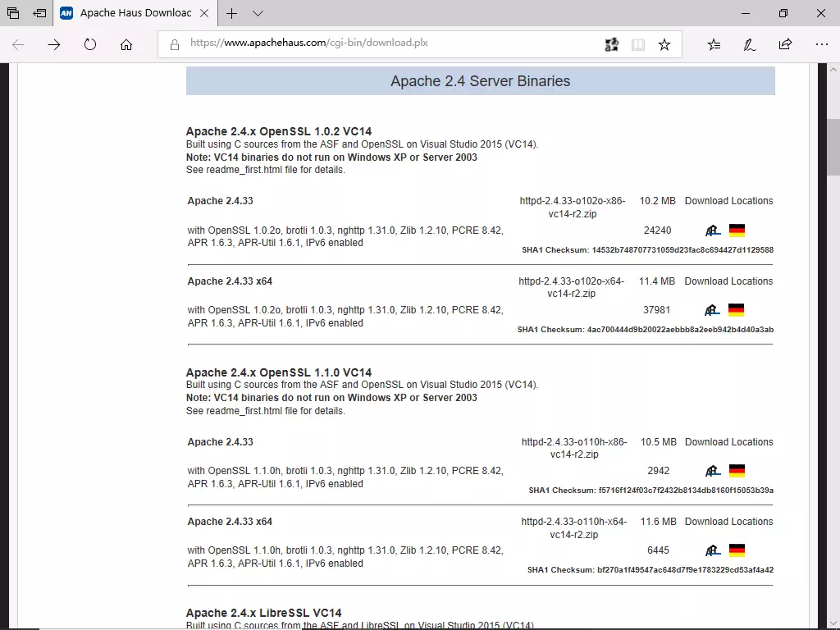Click file name httpd-2.4.33-o110h-x64-vc14-r2.zip

click(x=573, y=527)
